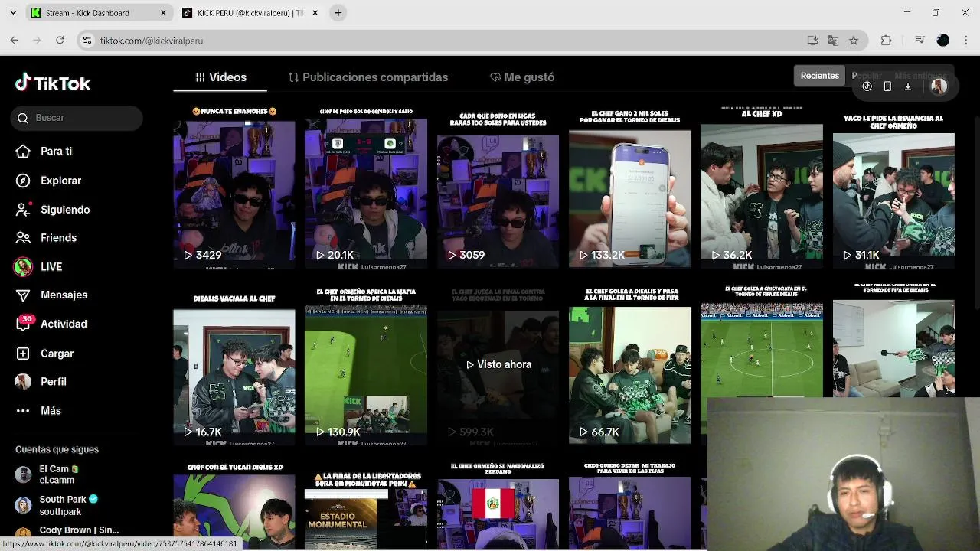Open phone video with 133.2K views
The image size is (980, 551).
point(629,187)
